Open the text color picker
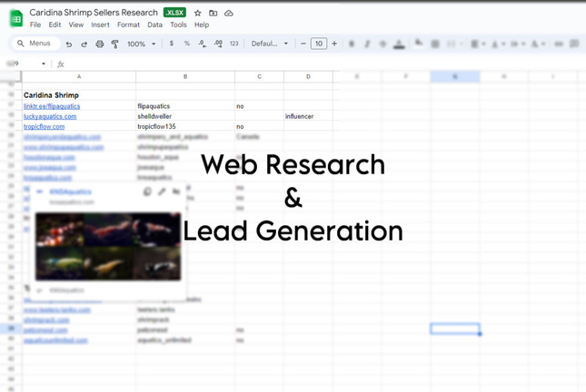This screenshot has width=586, height=392. point(399,44)
